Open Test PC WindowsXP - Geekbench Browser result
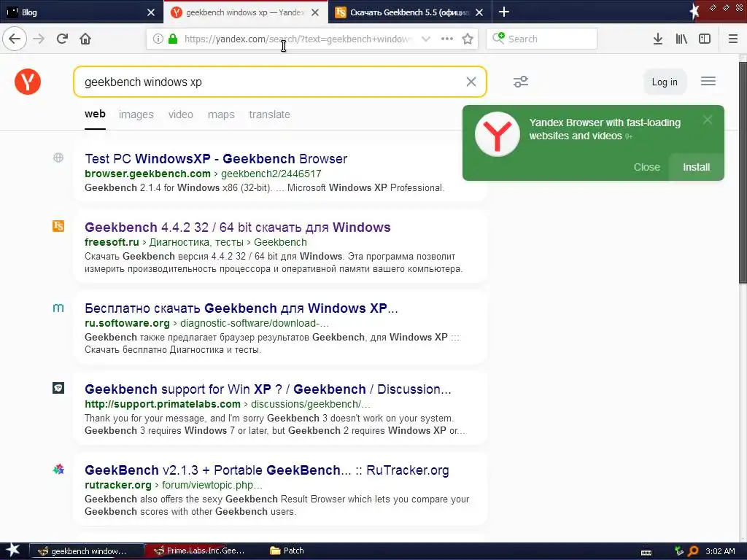 point(216,158)
